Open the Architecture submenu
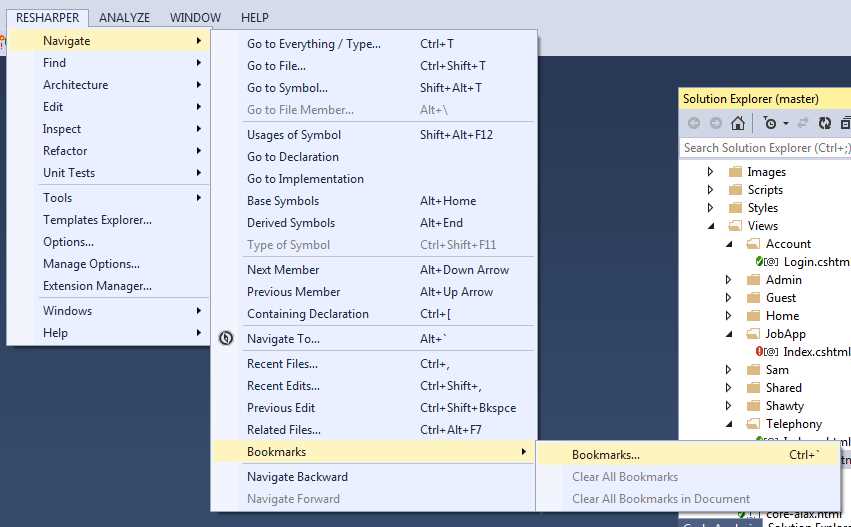 click(109, 85)
